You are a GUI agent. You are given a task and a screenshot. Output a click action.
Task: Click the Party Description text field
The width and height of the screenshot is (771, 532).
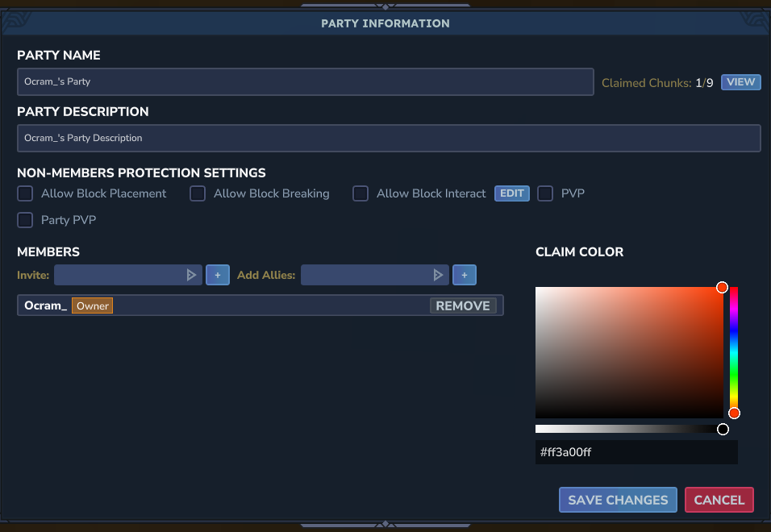(x=388, y=138)
